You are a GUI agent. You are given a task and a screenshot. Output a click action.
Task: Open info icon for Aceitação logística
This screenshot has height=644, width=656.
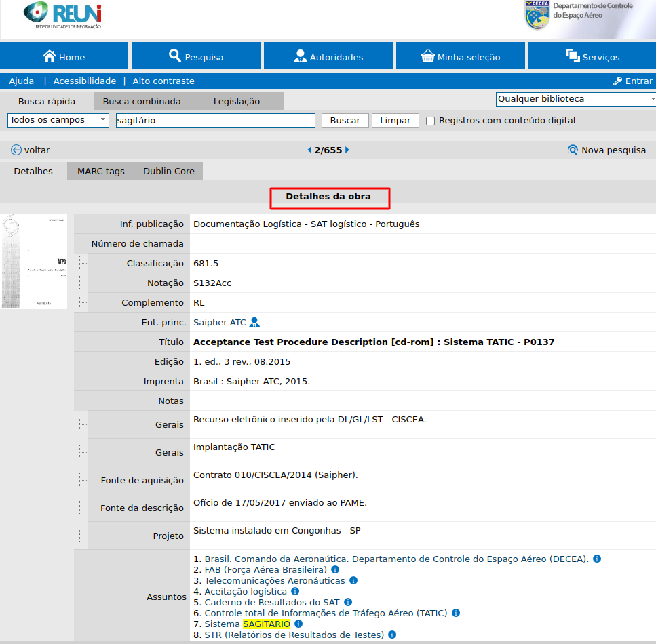pos(295,591)
